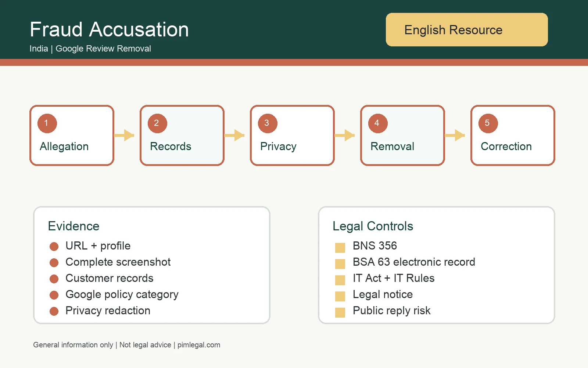Click the yellow square beside Public reply risk
Screen dimensions: 588x368
(x=340, y=312)
